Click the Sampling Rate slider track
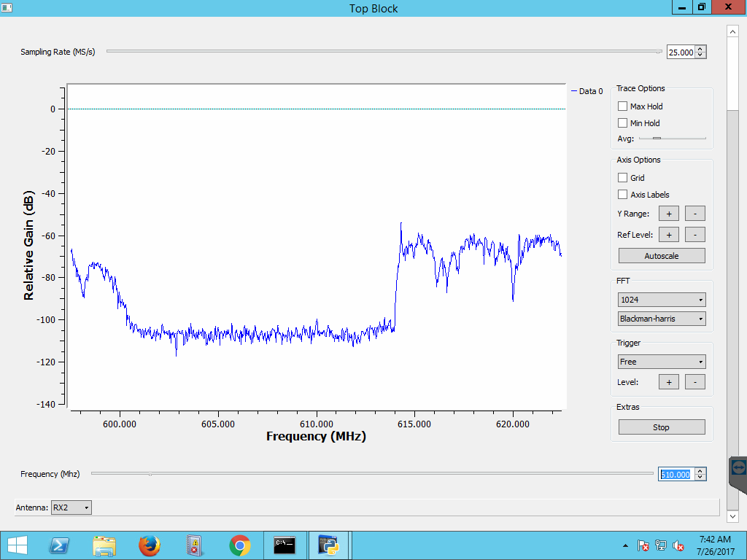 pos(384,52)
